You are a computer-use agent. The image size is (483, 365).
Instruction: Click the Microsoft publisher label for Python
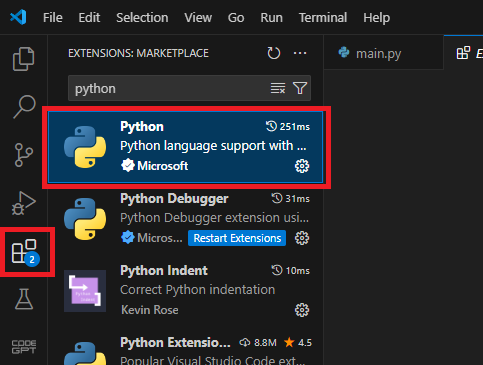(x=163, y=166)
